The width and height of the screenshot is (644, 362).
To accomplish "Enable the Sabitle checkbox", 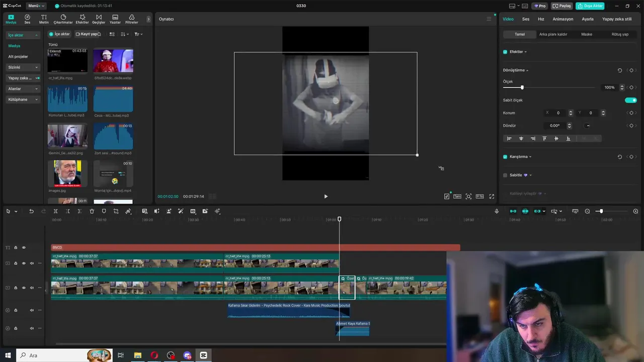I will [x=505, y=175].
